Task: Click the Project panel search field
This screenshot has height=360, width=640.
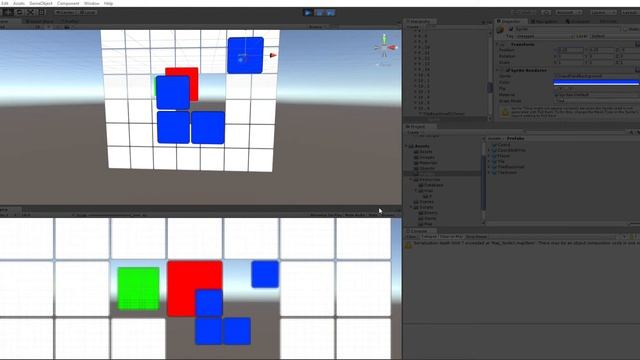Action: click(x=576, y=132)
